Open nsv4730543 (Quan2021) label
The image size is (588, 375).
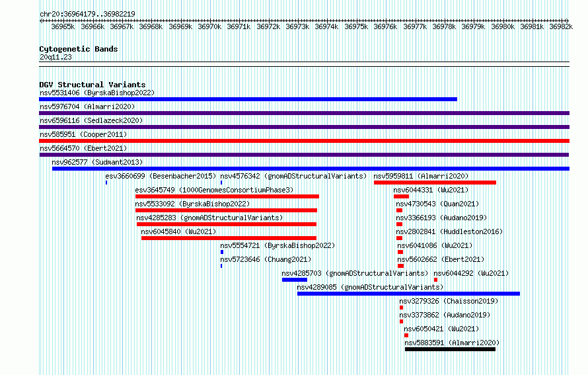click(x=437, y=204)
